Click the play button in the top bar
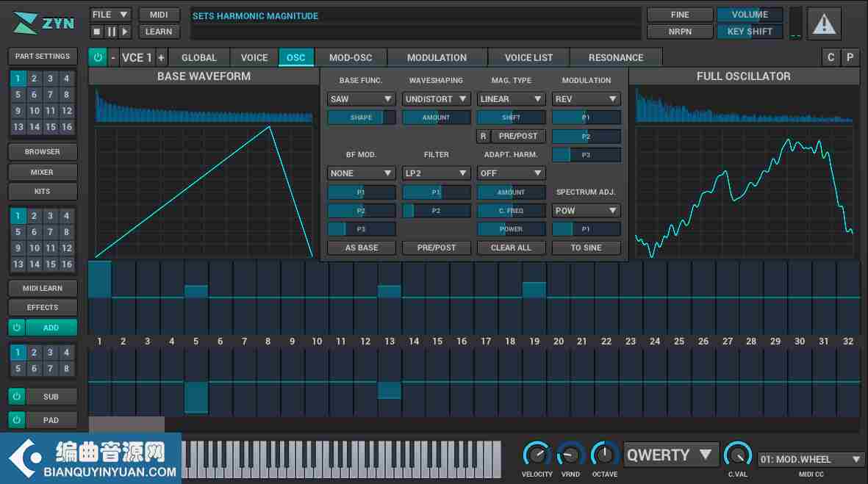 pos(125,32)
